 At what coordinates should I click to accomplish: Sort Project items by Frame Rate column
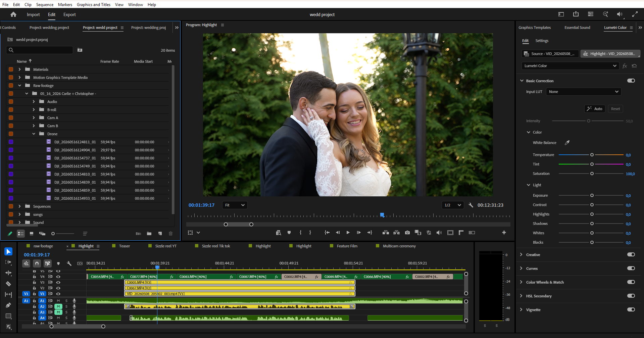110,61
